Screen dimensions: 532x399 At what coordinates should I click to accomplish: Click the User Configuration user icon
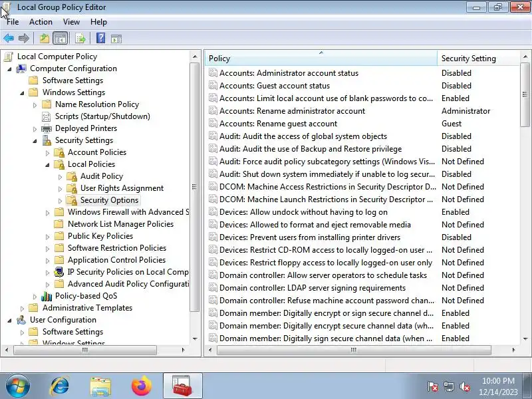[x=21, y=320]
